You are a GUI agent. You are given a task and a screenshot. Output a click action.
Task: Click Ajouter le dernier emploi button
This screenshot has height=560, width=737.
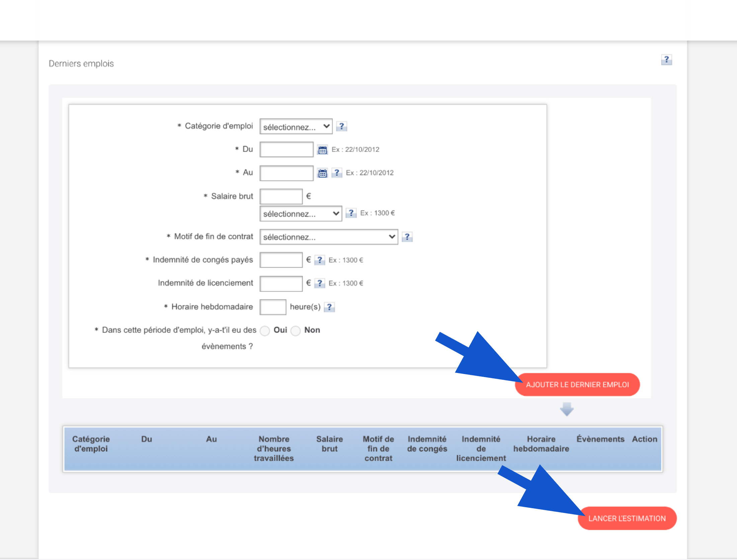577,385
